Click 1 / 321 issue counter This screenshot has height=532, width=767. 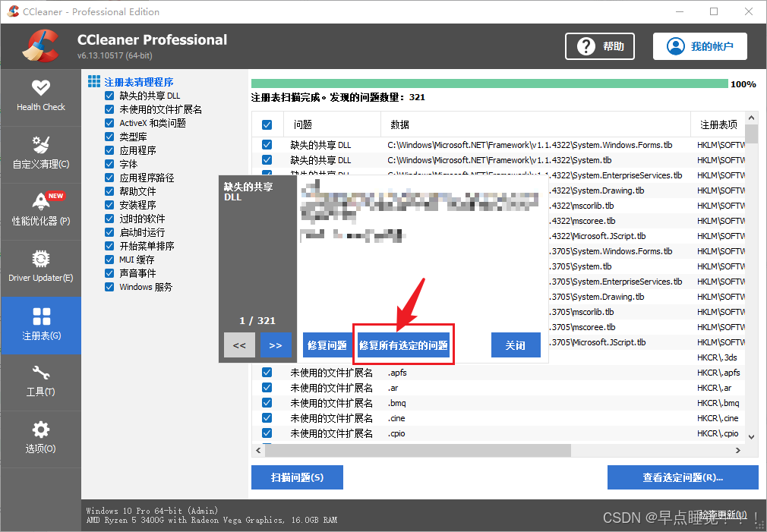(257, 321)
